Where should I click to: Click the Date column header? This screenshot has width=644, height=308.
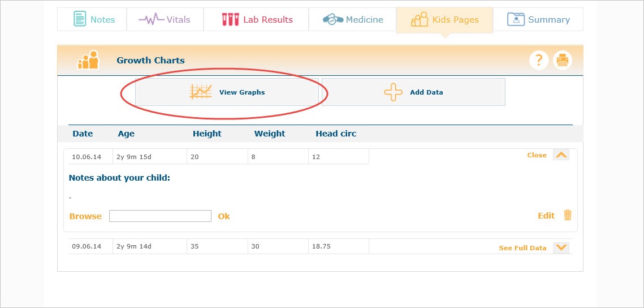pos(83,134)
